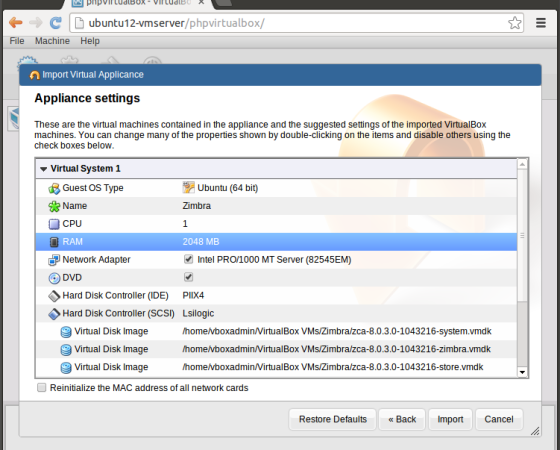Viewport: 560px width, 450px height.
Task: Select the PIIX4 controller value
Action: point(193,296)
